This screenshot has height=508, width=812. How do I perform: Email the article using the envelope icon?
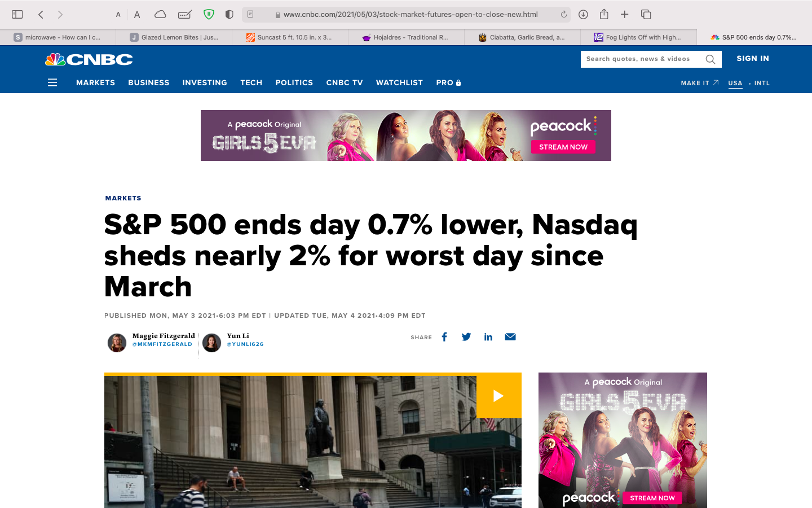point(510,336)
